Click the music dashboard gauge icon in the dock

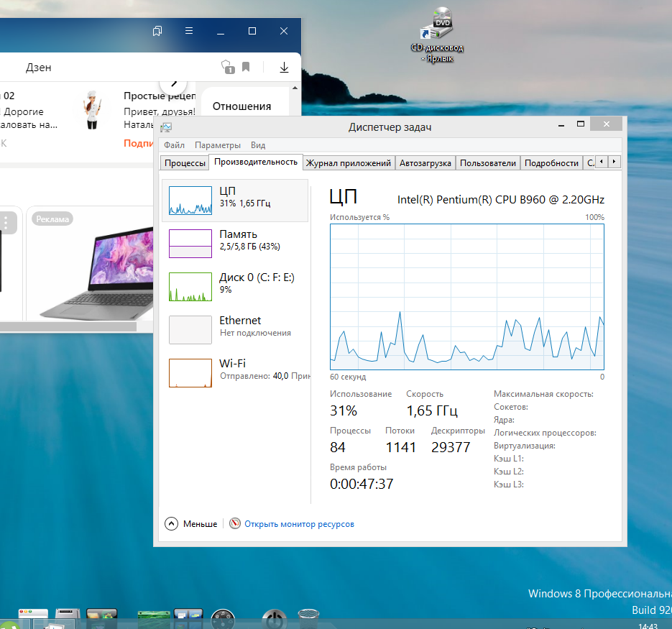click(x=224, y=619)
